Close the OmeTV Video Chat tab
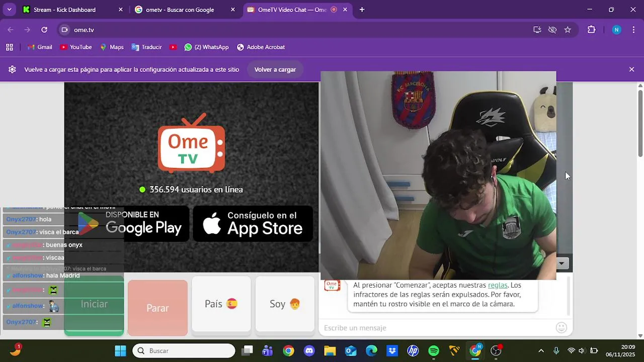The height and width of the screenshot is (362, 644). click(x=345, y=10)
